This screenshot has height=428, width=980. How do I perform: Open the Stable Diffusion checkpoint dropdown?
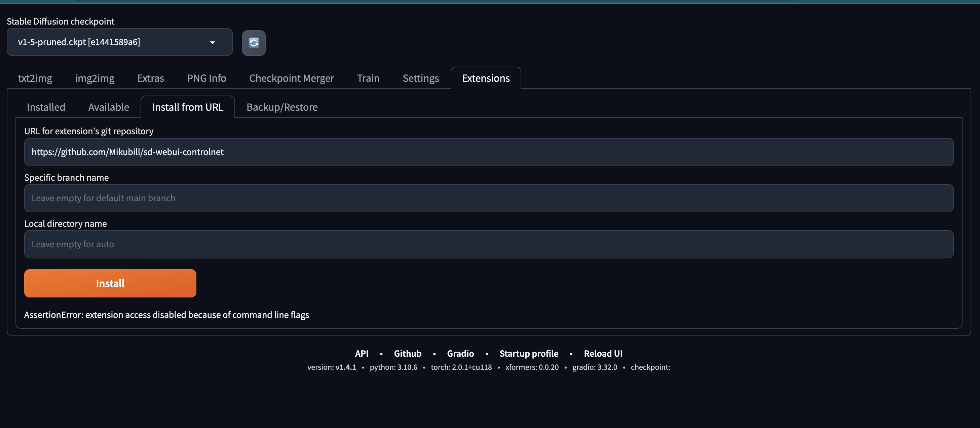[x=119, y=42]
